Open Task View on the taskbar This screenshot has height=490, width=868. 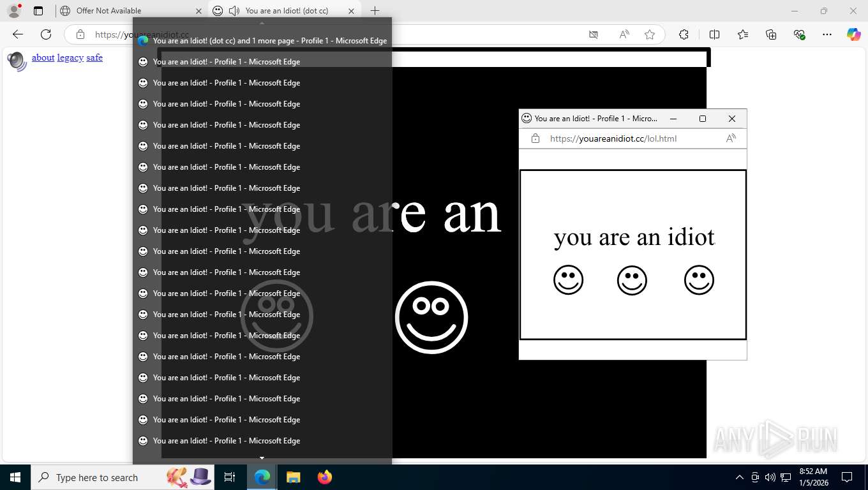(230, 477)
